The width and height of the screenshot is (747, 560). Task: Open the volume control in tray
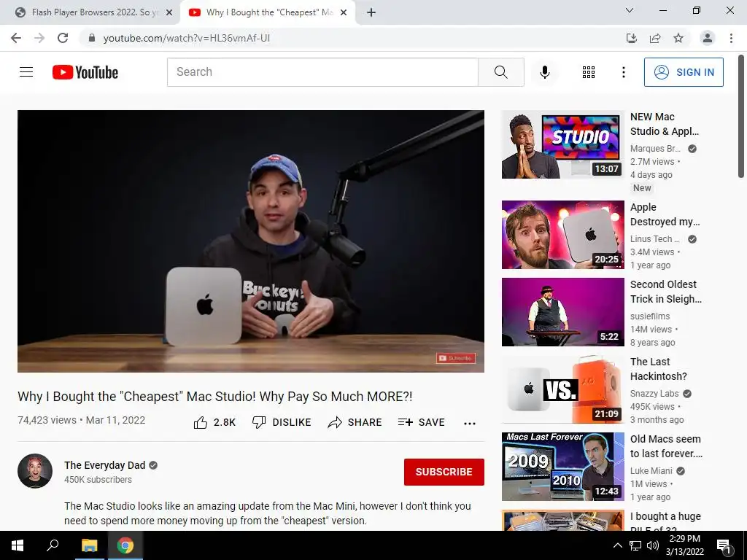point(653,545)
